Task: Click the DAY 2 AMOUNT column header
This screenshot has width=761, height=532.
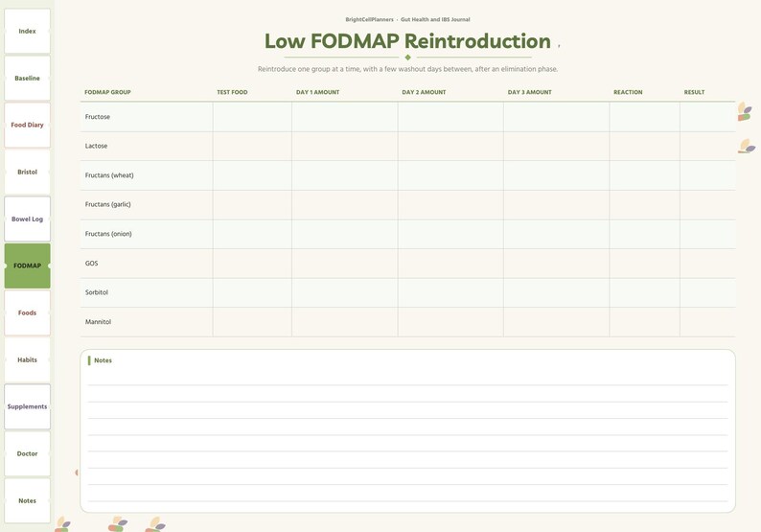Action: 424,92
